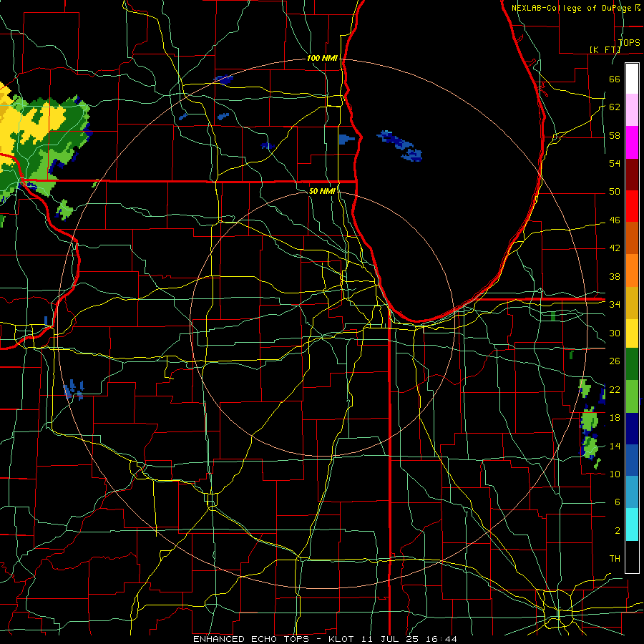644x644 pixels.
Task: Click the white swatch in the tops legend
Action: [632, 79]
